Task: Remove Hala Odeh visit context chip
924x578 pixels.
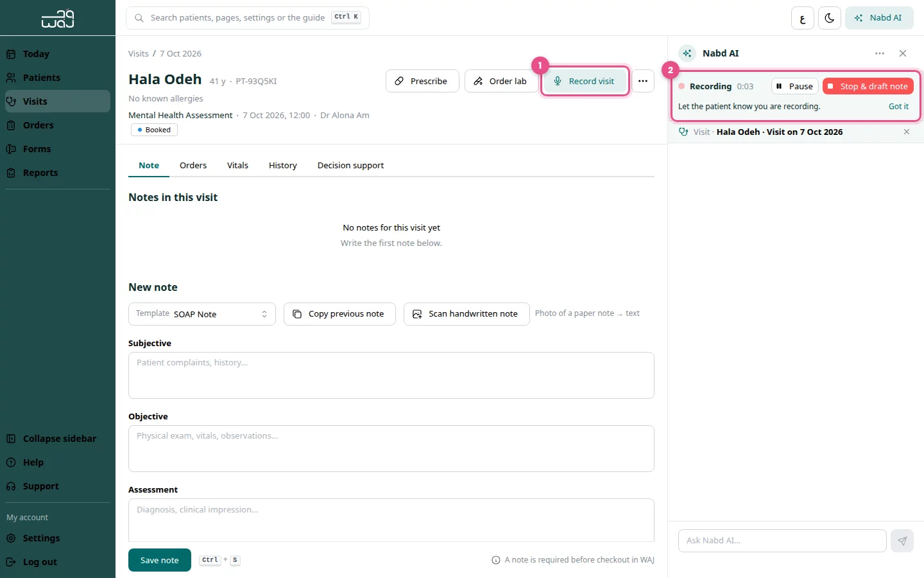Action: pos(907,132)
